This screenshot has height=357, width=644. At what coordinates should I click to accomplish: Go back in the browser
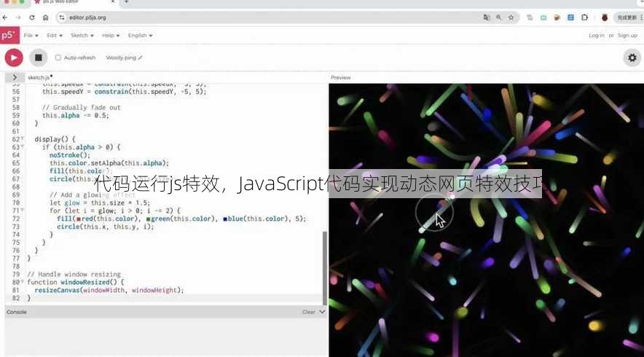(5, 17)
